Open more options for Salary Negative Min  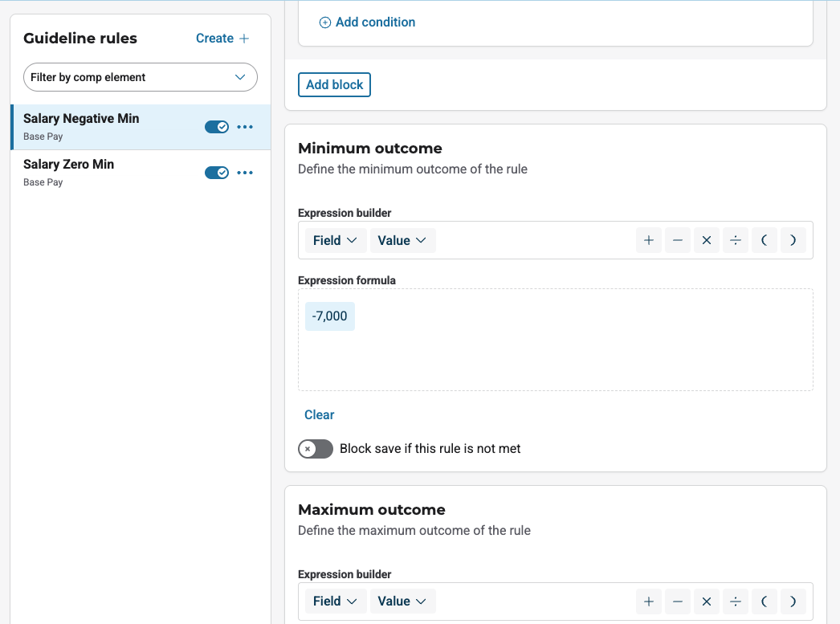pyautogui.click(x=245, y=127)
